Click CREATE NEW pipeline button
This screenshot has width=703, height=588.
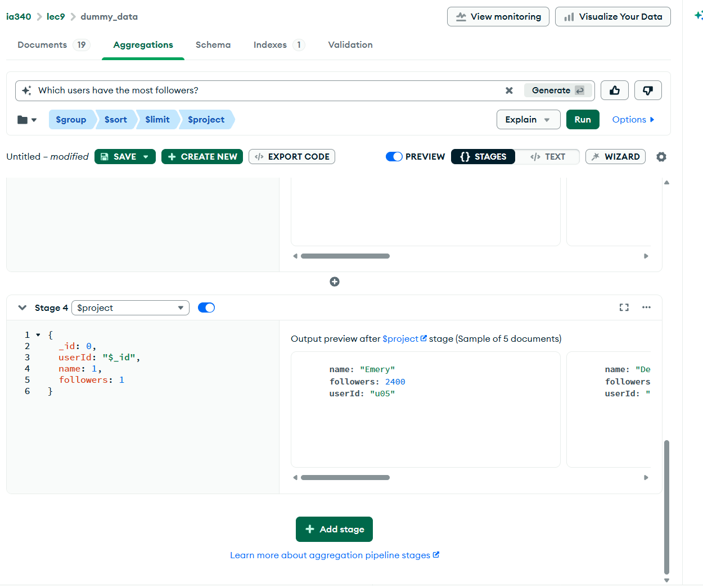tap(202, 157)
